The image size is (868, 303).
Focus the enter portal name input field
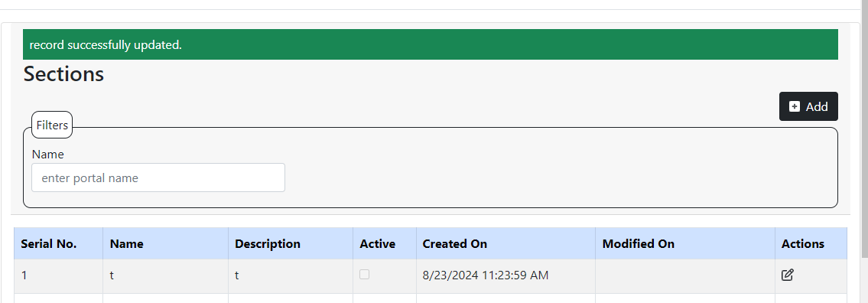point(158,178)
